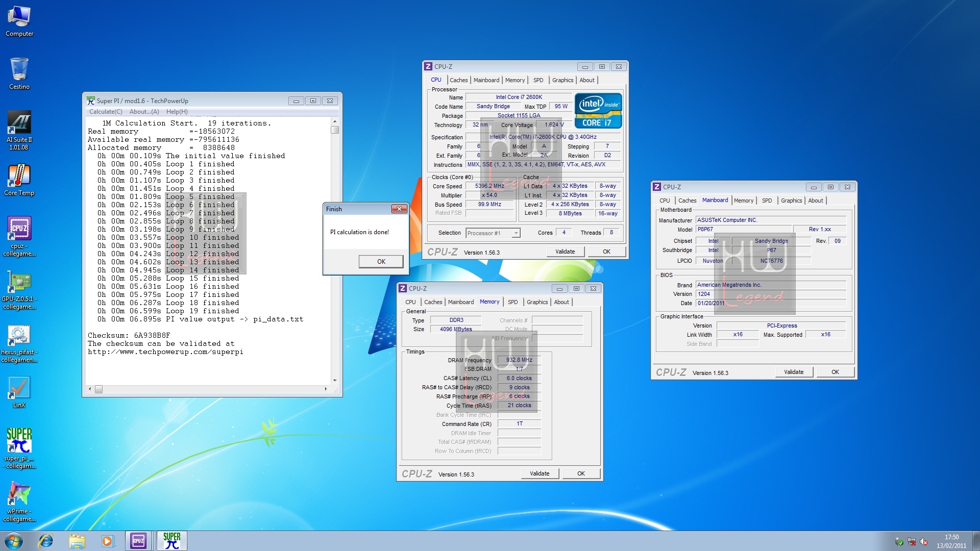The image size is (980, 551).
Task: Open the hexus_pifast desktop shortcut
Action: 19,344
